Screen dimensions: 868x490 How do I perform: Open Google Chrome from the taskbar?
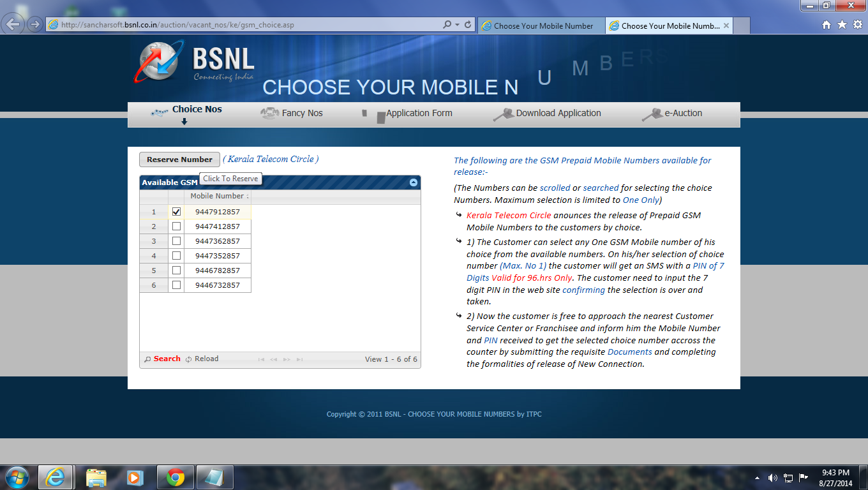[x=176, y=477]
